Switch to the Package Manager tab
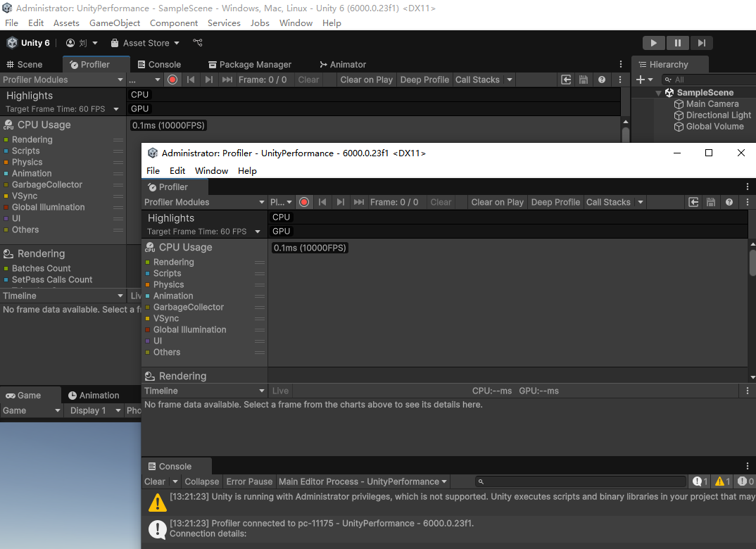This screenshot has height=549, width=756. (248, 64)
